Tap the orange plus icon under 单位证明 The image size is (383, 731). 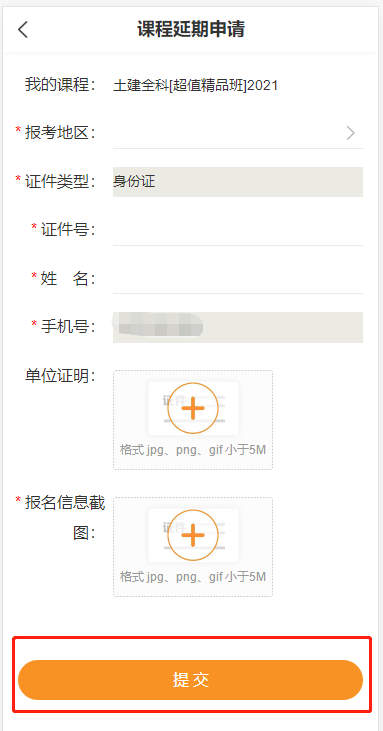coord(193,408)
